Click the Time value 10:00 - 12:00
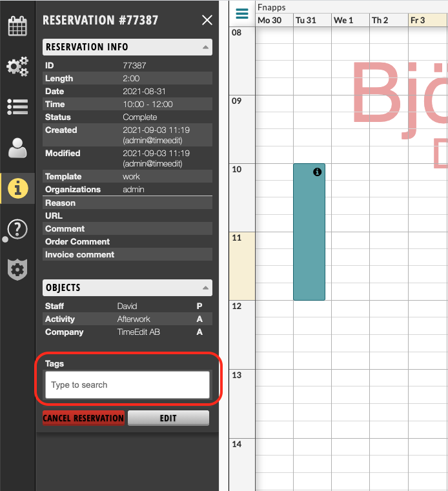448x491 pixels. (148, 105)
